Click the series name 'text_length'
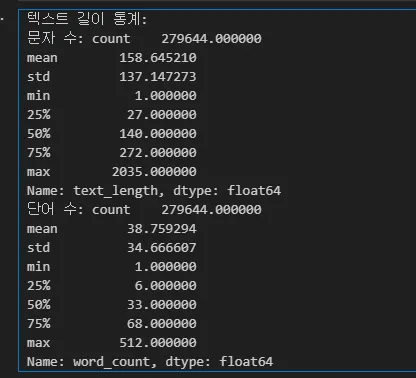This screenshot has width=416, height=378. 115,191
